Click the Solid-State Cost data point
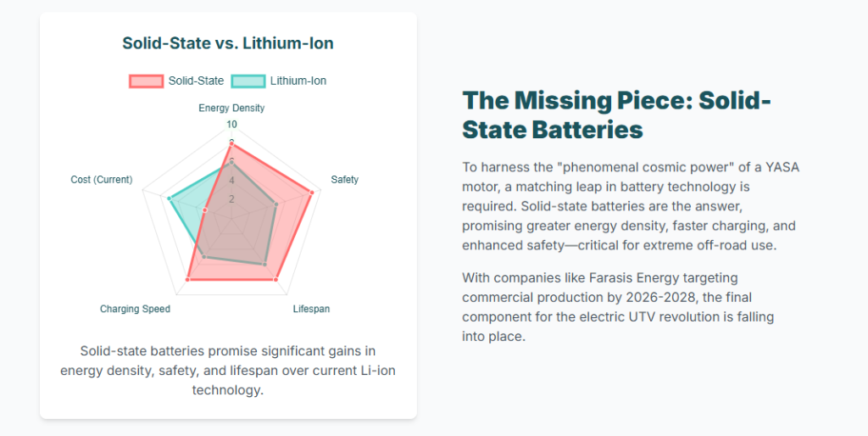The image size is (868, 436). (x=204, y=210)
